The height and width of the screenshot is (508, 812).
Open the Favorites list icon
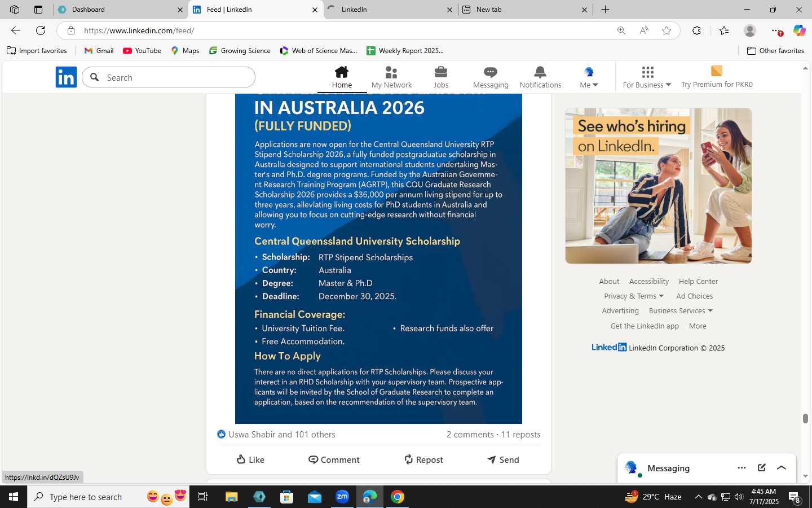724,30
